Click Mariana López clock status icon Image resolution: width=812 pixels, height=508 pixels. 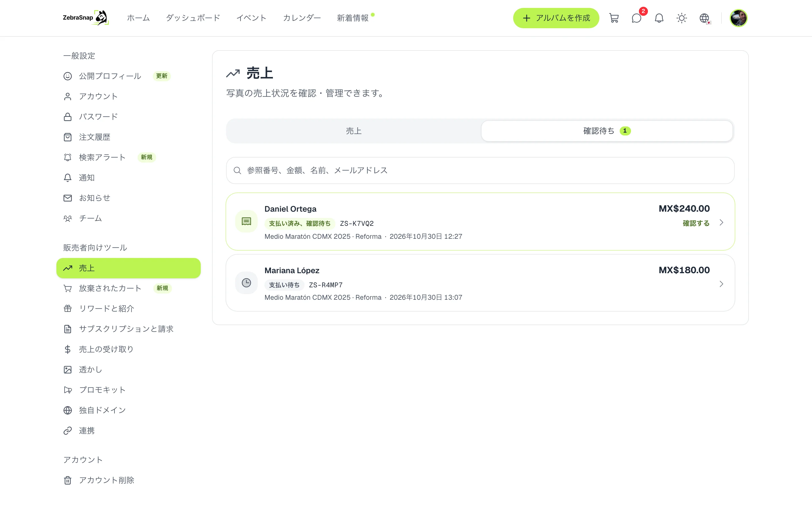point(246,283)
